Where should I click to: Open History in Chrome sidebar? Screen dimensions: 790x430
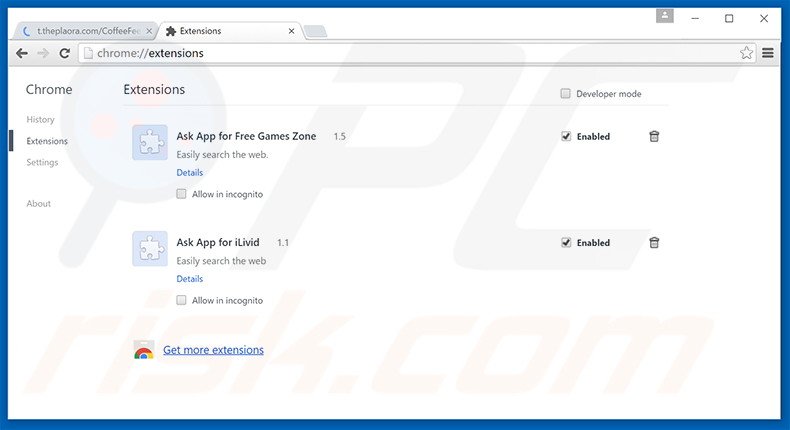(40, 120)
